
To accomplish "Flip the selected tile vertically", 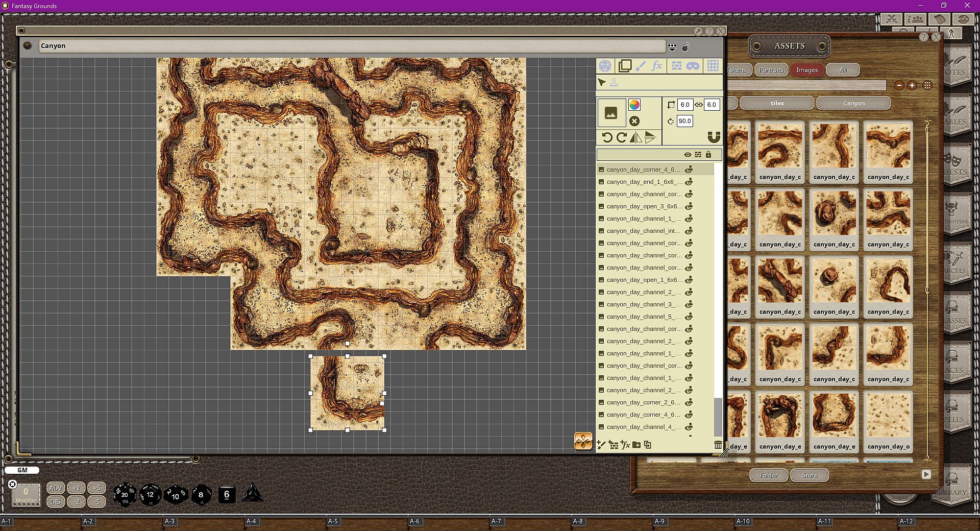I will pyautogui.click(x=650, y=137).
